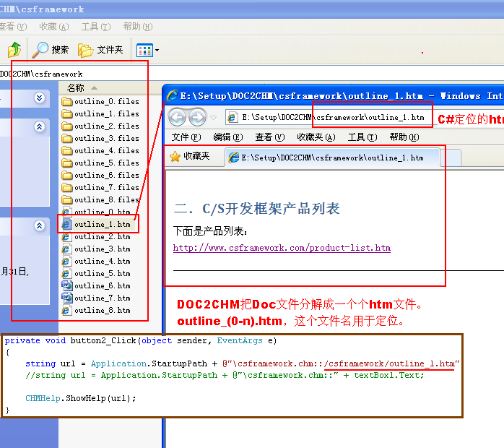
Task: Click the IE address bar field
Action: (x=332, y=117)
